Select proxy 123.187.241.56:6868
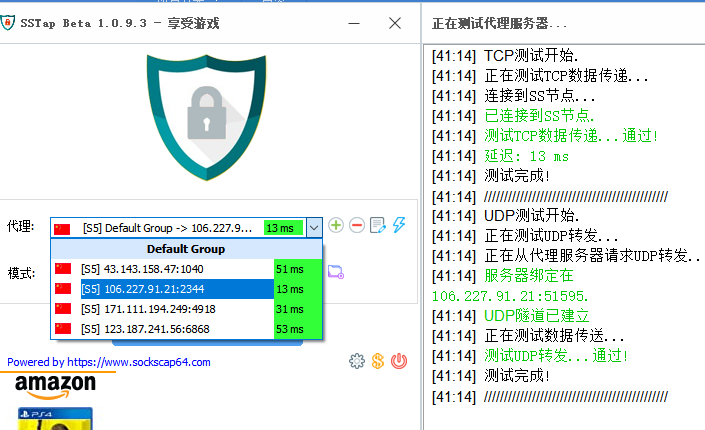 187,329
